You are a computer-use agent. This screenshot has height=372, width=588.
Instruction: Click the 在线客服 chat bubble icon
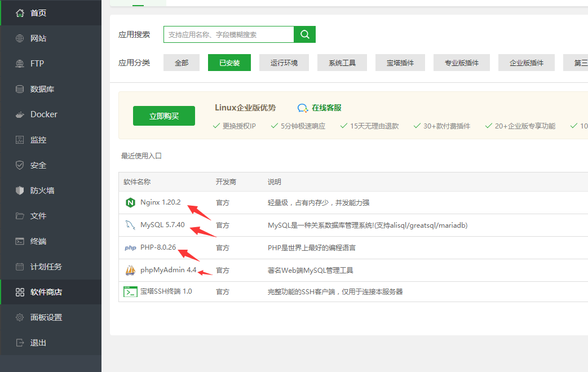[303, 108]
